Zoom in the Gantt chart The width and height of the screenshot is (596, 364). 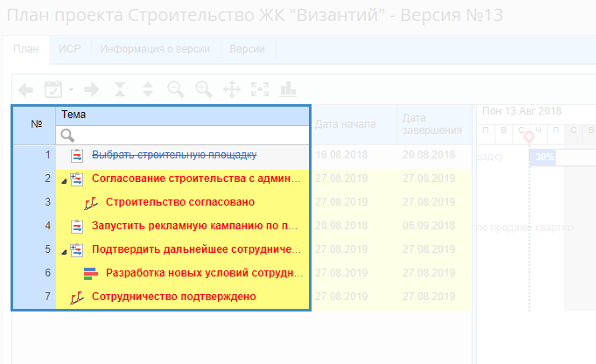[x=203, y=89]
